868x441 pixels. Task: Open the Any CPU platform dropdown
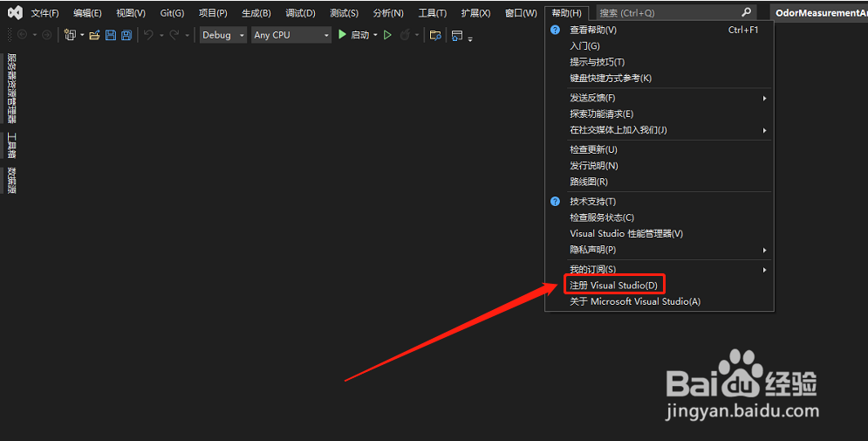[291, 35]
